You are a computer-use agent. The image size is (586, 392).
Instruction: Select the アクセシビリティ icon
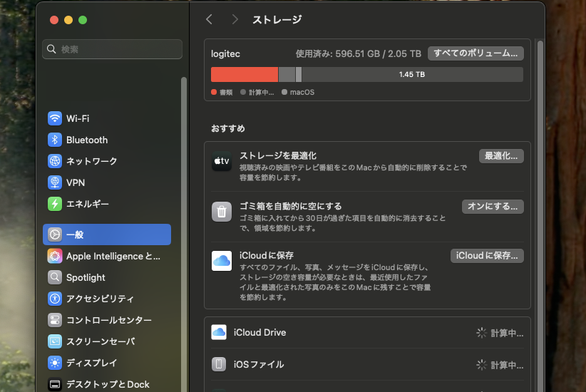pos(55,299)
